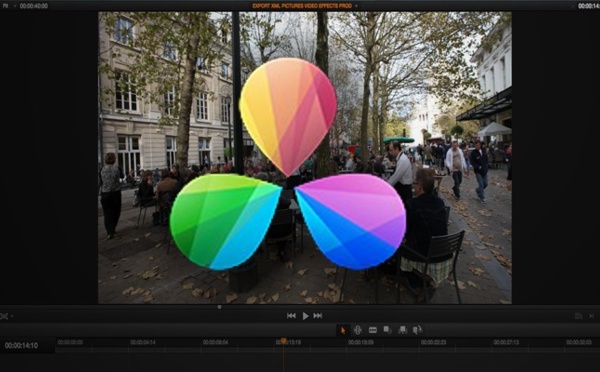
Task: Expand the EXPORT XML PICTURES timeline name dropdown
Action: (x=305, y=6)
